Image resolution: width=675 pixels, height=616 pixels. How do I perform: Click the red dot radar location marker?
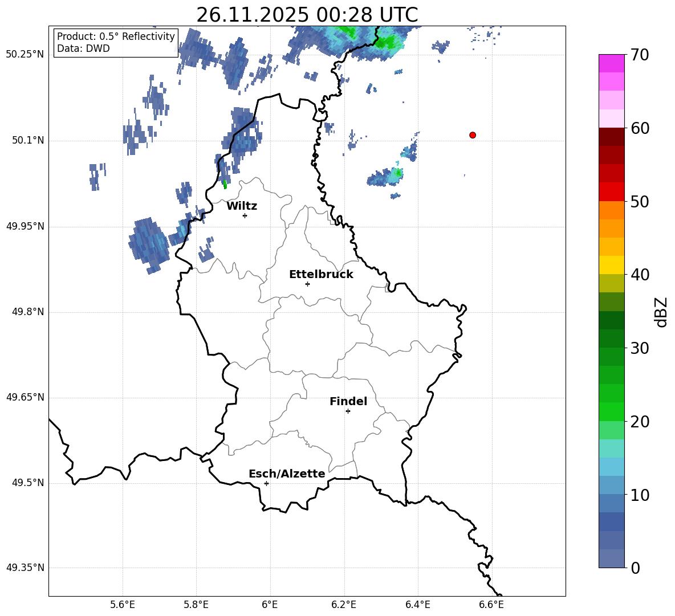point(472,135)
